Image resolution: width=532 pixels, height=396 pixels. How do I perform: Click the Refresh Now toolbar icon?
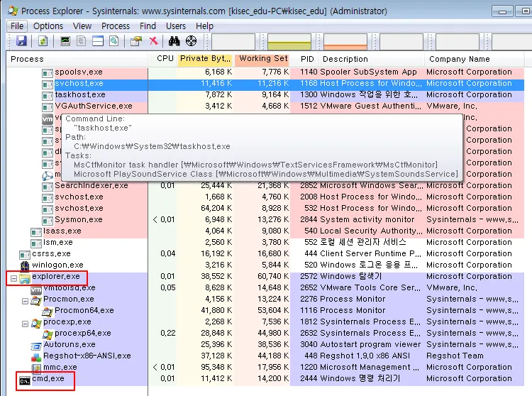coord(43,41)
